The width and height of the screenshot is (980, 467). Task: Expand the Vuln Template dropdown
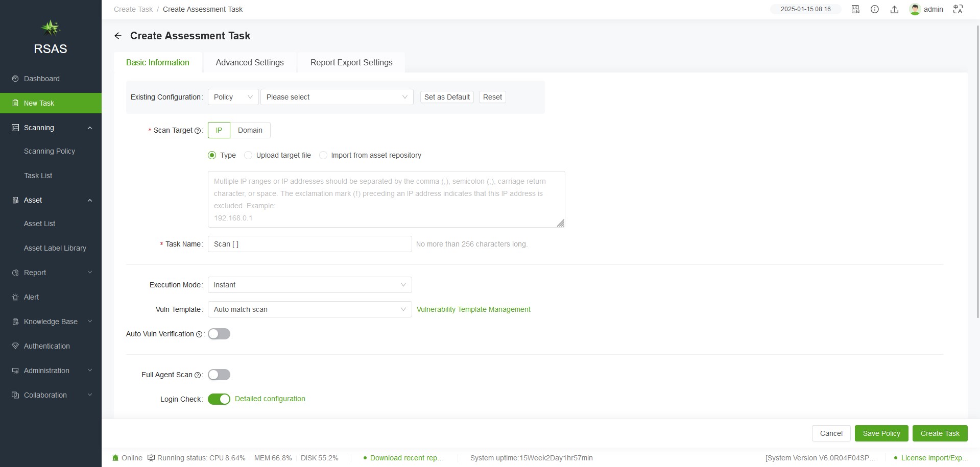pos(309,309)
